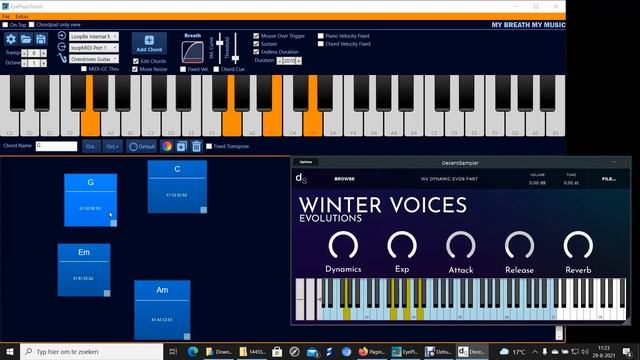Save the chord set with floppy icon

41,39
